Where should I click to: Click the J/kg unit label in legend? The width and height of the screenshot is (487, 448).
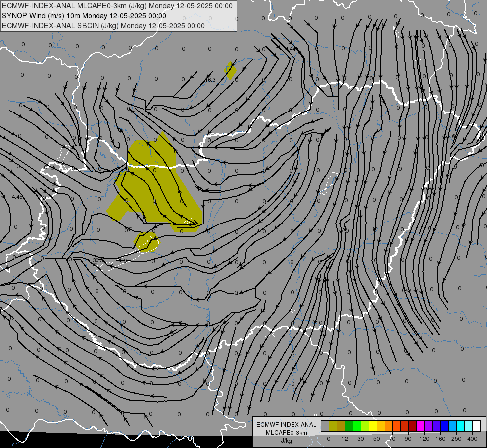point(287,441)
